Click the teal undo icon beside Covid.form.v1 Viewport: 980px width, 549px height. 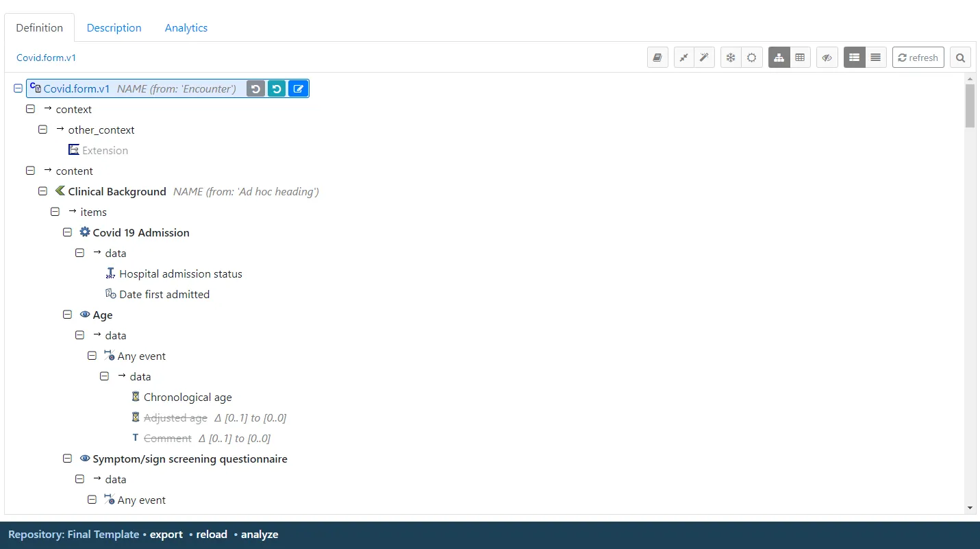point(277,88)
